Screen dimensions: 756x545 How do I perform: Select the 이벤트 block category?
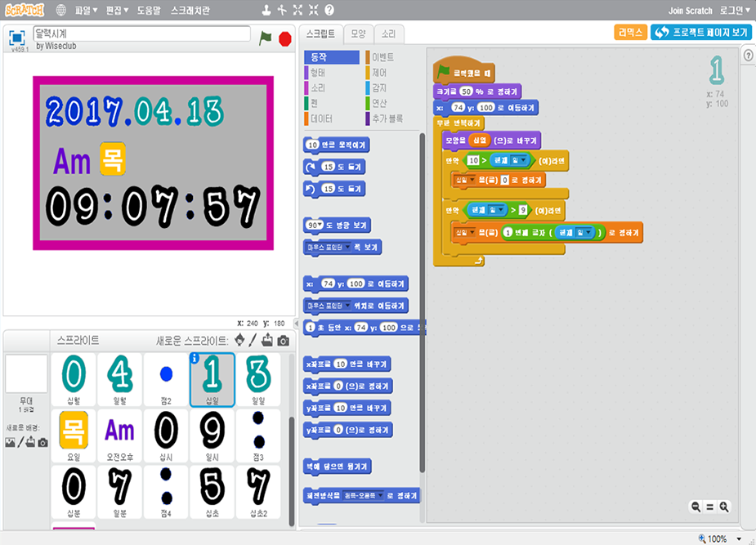click(382, 57)
